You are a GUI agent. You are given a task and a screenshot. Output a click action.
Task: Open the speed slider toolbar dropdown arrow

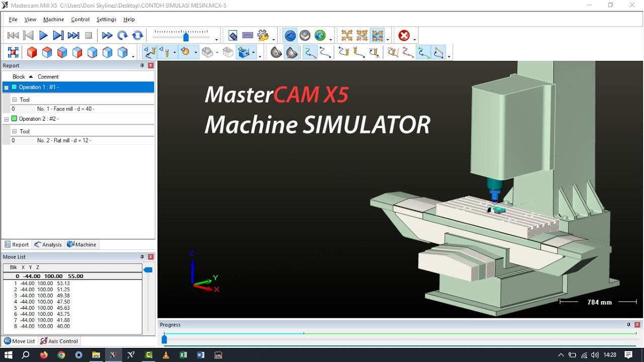[x=217, y=39]
